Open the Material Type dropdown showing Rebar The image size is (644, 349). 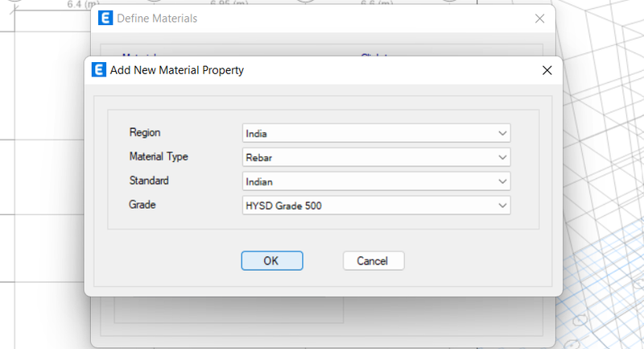click(x=376, y=157)
